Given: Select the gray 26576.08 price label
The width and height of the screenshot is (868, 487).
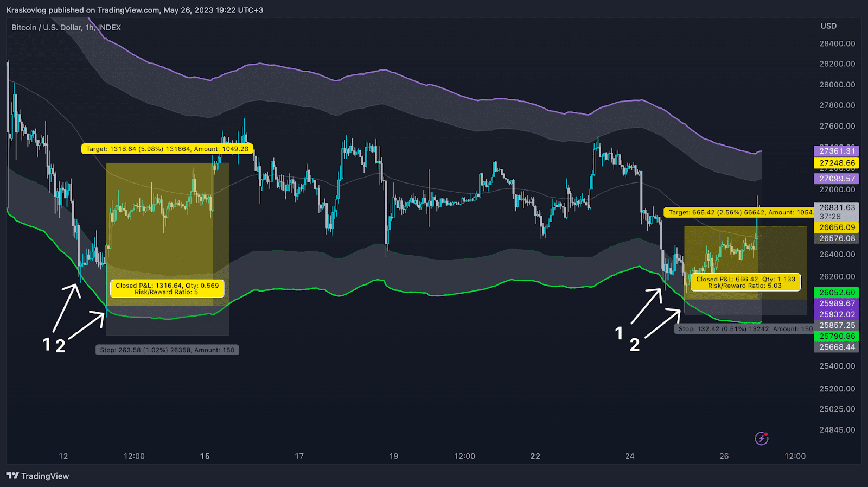Looking at the screenshot, I should click(837, 238).
